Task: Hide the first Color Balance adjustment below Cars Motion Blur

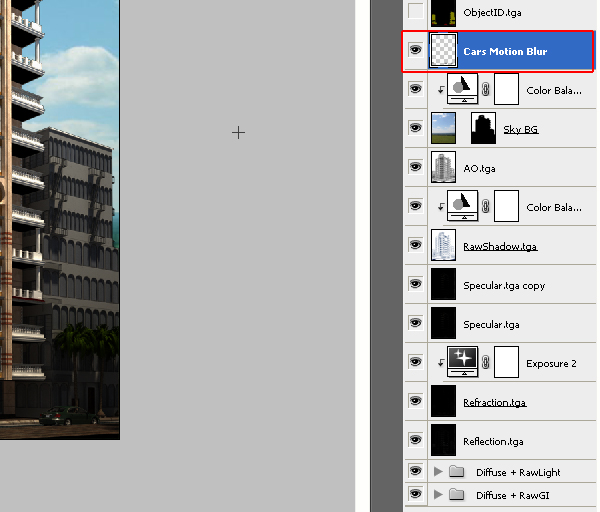Action: [x=416, y=89]
